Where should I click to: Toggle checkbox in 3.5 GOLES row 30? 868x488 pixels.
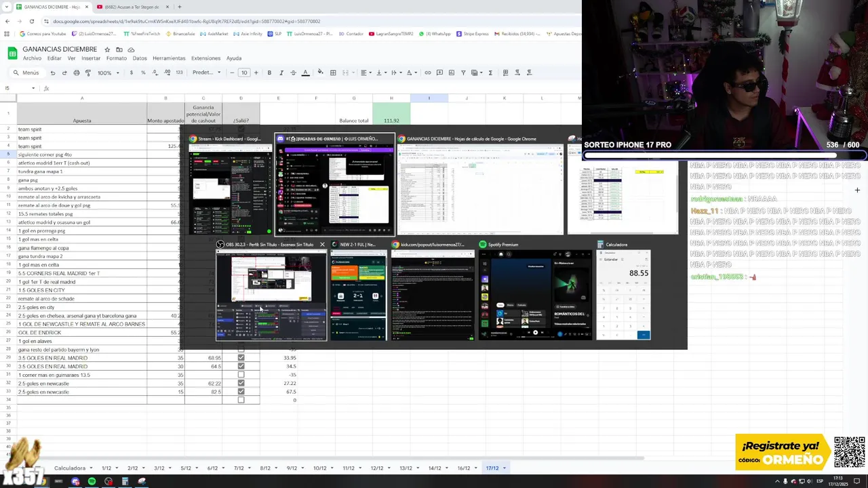pos(241,366)
